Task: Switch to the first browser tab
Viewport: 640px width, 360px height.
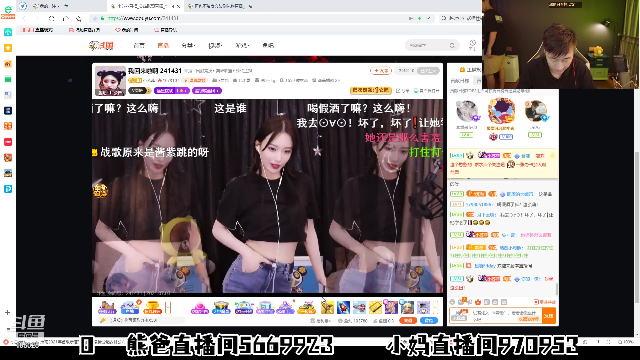Action: [x=61, y=6]
